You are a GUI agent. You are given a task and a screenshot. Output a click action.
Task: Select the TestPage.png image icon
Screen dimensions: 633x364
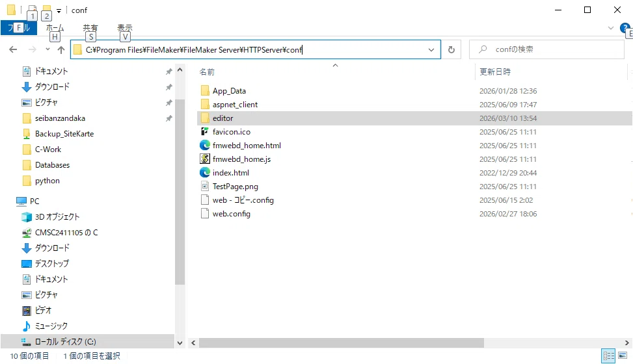205,187
